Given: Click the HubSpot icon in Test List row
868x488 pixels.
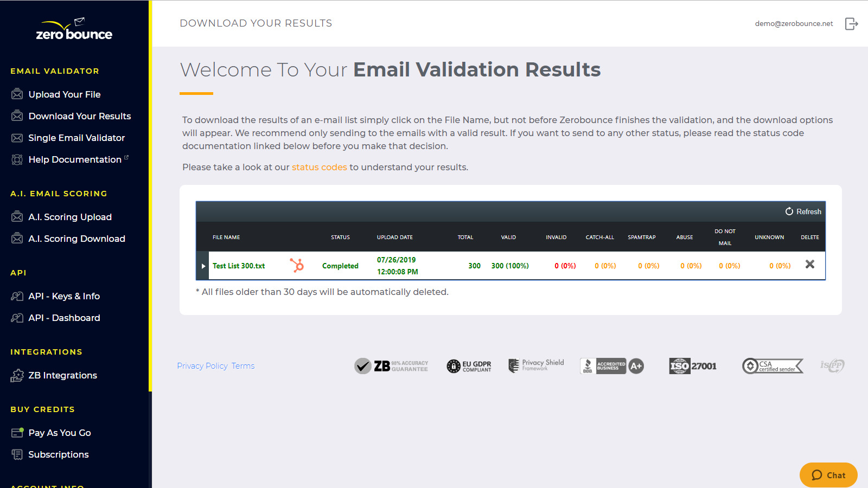Looking at the screenshot, I should pyautogui.click(x=297, y=265).
